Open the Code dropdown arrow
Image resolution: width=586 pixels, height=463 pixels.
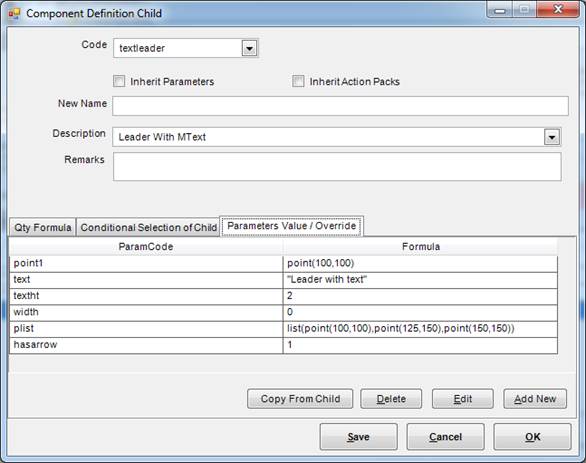[x=249, y=48]
